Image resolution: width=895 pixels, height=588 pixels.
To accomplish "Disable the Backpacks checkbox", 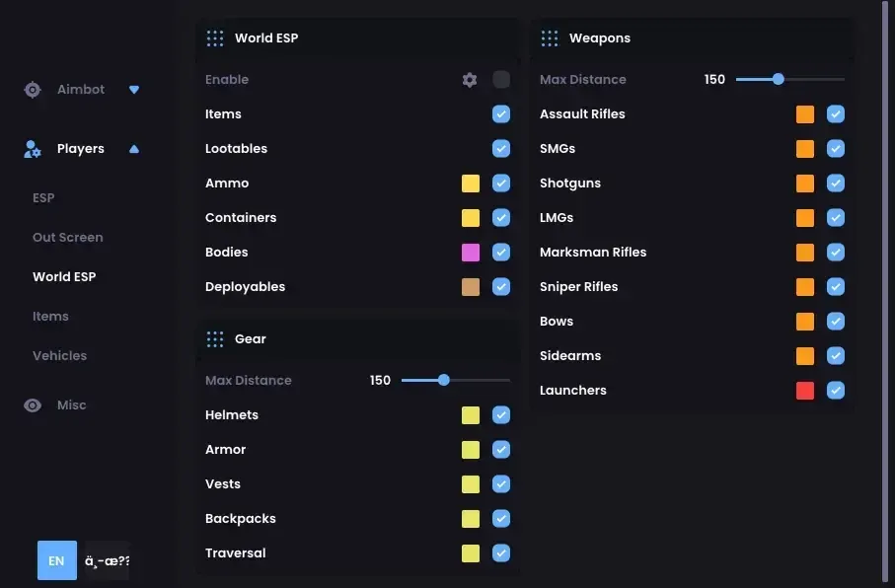I will pos(501,519).
